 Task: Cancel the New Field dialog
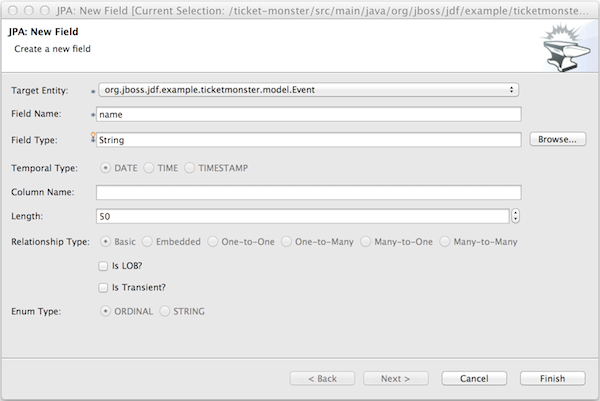pos(474,378)
